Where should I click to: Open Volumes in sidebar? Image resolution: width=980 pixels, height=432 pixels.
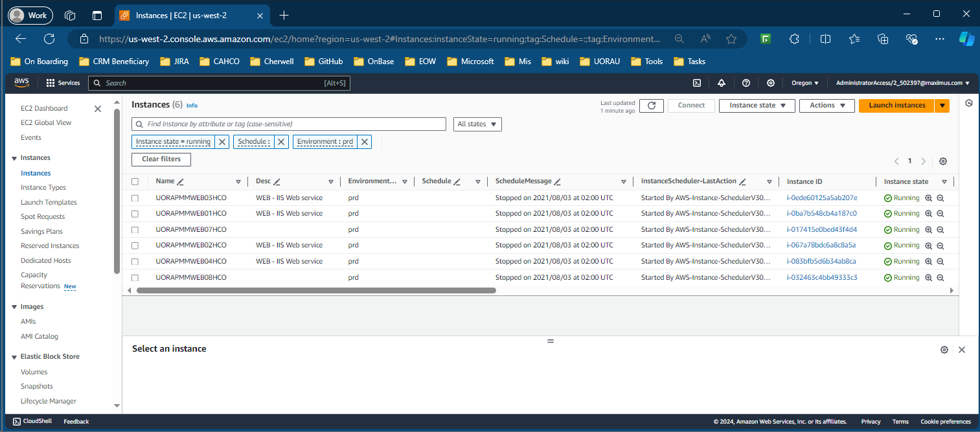(34, 372)
